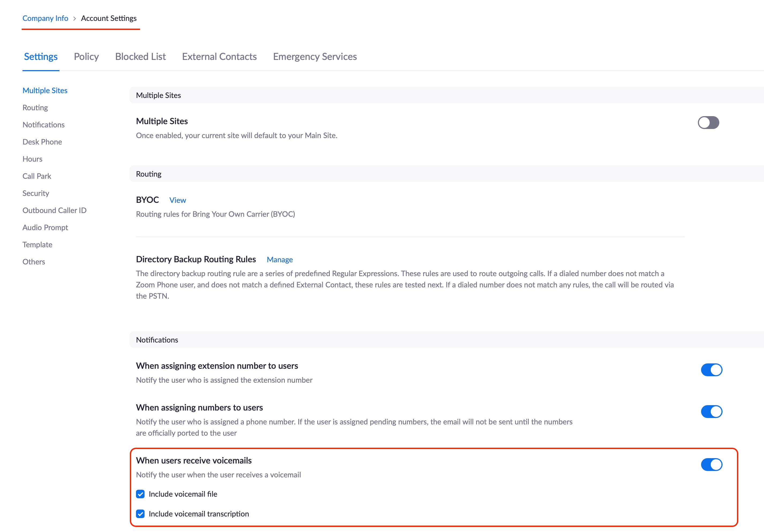Navigate to Desk Phone section
The image size is (764, 532).
click(x=42, y=142)
